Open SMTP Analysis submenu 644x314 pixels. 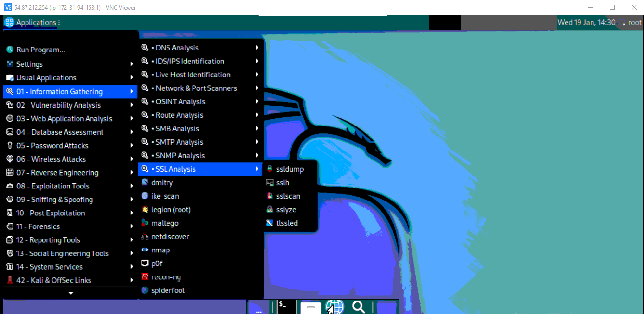(201, 142)
